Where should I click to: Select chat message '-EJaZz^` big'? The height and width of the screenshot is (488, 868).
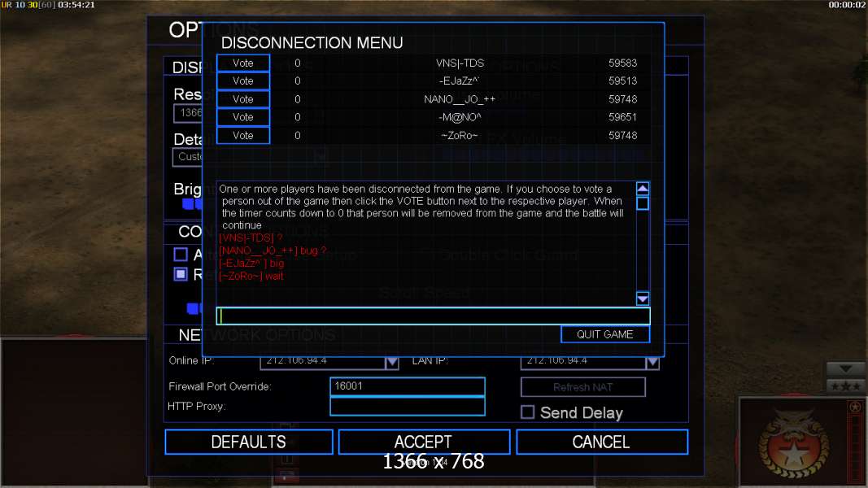point(251,264)
